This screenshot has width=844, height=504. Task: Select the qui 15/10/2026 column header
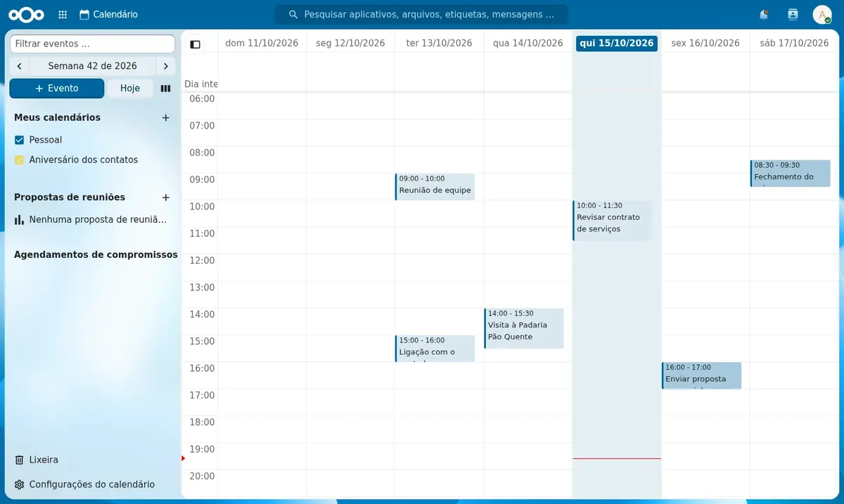617,43
